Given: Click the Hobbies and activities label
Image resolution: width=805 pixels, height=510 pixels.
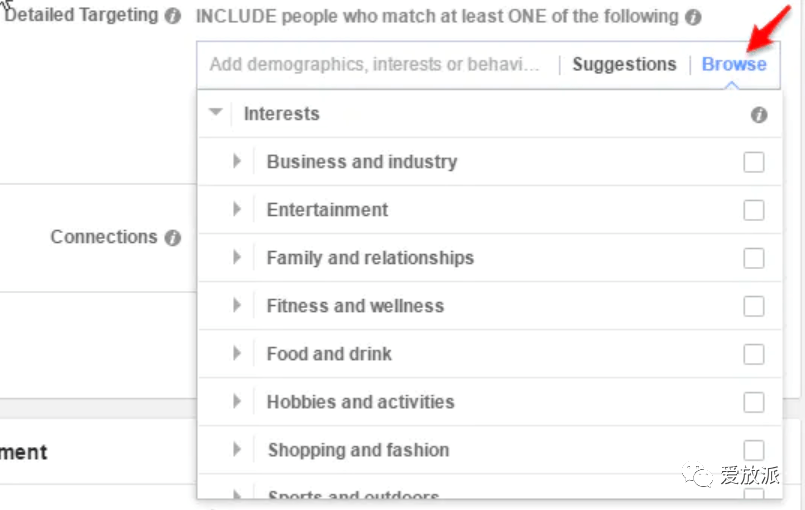Looking at the screenshot, I should pyautogui.click(x=360, y=402).
